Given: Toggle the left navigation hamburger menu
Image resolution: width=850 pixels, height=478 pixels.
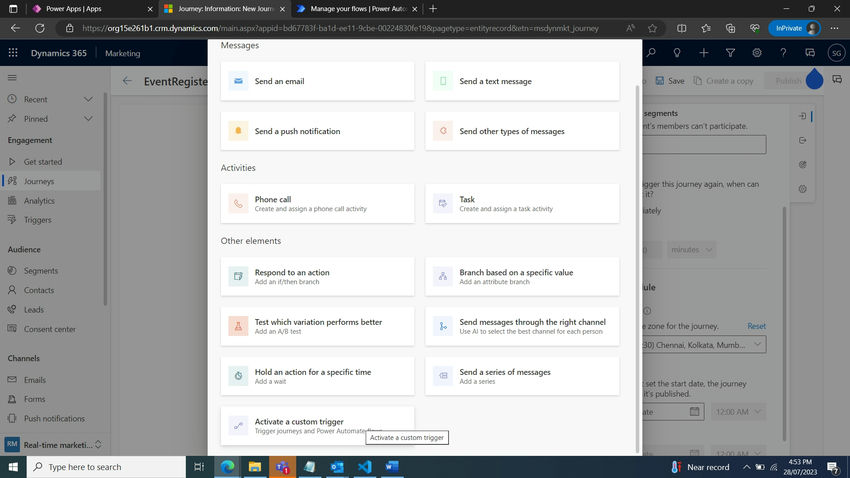Looking at the screenshot, I should (x=12, y=78).
